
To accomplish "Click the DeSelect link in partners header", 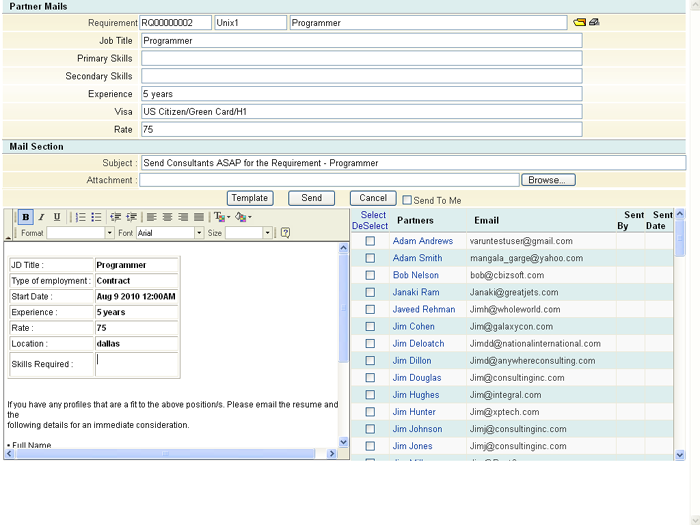I will [x=370, y=226].
